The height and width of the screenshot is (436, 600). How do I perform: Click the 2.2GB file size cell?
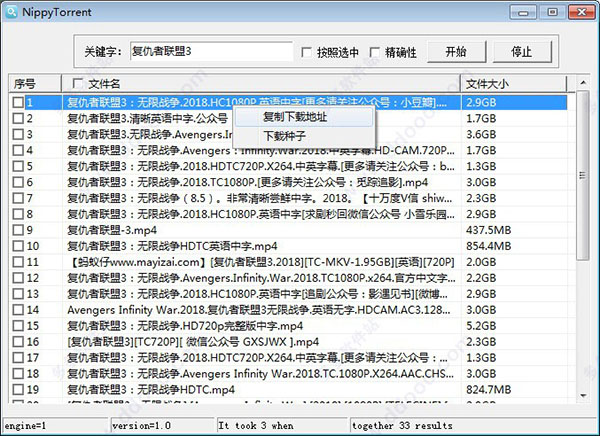click(x=481, y=278)
